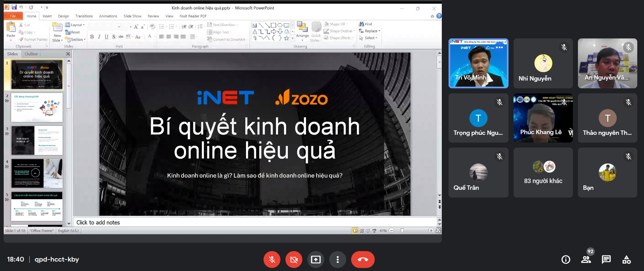644x271 pixels.
Task: Toggle Underline formatting
Action: [x=106, y=37]
